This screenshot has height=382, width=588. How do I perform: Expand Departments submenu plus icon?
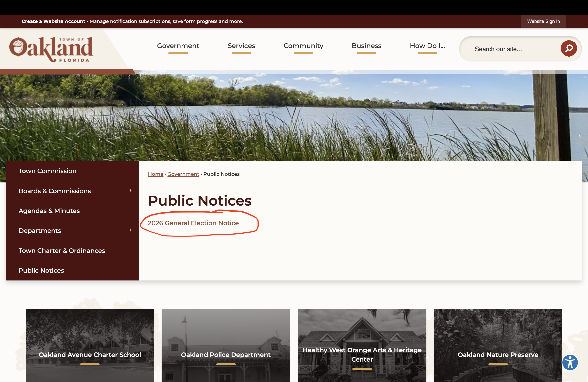click(131, 230)
